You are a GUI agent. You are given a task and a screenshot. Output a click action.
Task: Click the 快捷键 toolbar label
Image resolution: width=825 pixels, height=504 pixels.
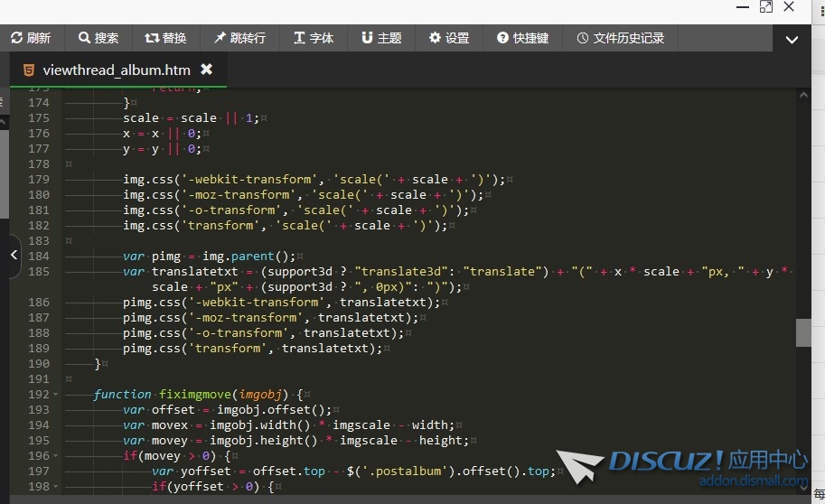pyautogui.click(x=530, y=38)
